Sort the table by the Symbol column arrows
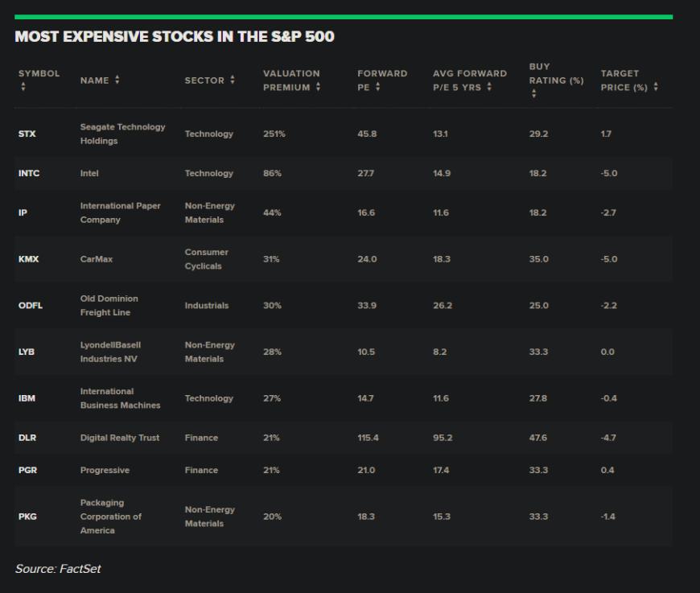Image resolution: width=700 pixels, height=593 pixels. pos(23,87)
